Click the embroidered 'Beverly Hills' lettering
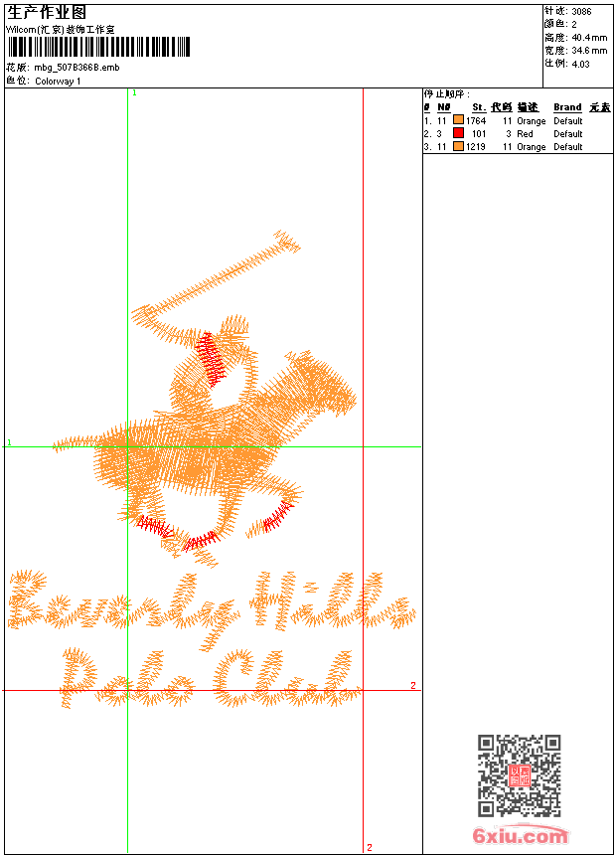The width and height of the screenshot is (616, 855). click(x=212, y=608)
